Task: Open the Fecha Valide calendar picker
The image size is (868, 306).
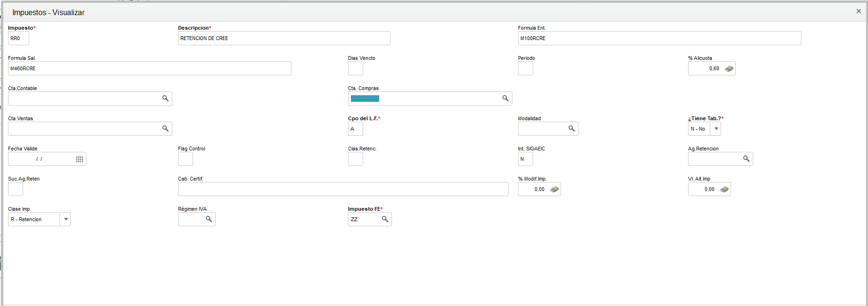Action: pos(79,159)
